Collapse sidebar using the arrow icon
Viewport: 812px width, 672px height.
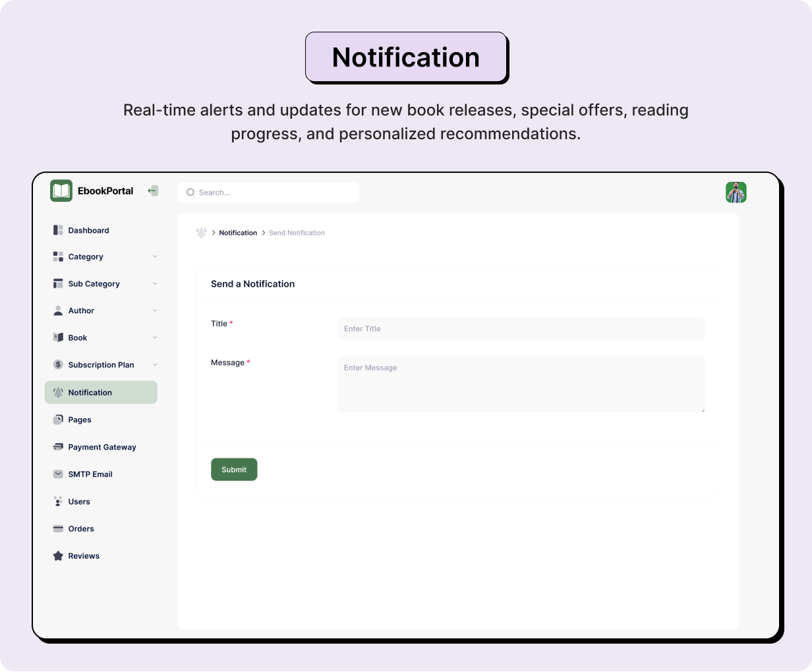[x=153, y=191]
